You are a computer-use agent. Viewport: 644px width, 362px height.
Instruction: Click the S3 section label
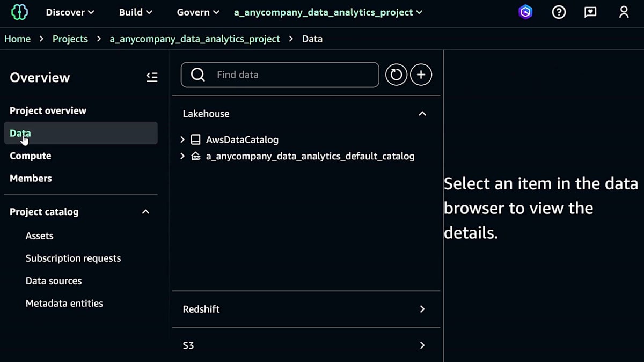point(188,345)
